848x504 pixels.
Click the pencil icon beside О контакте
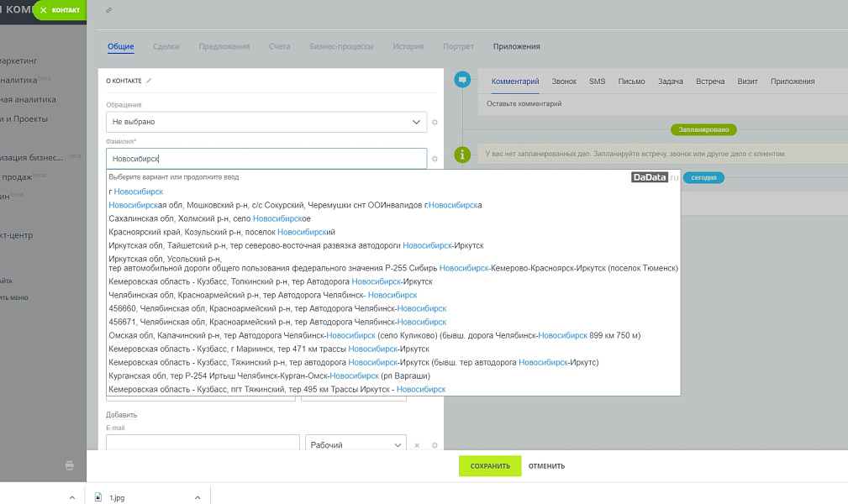149,81
